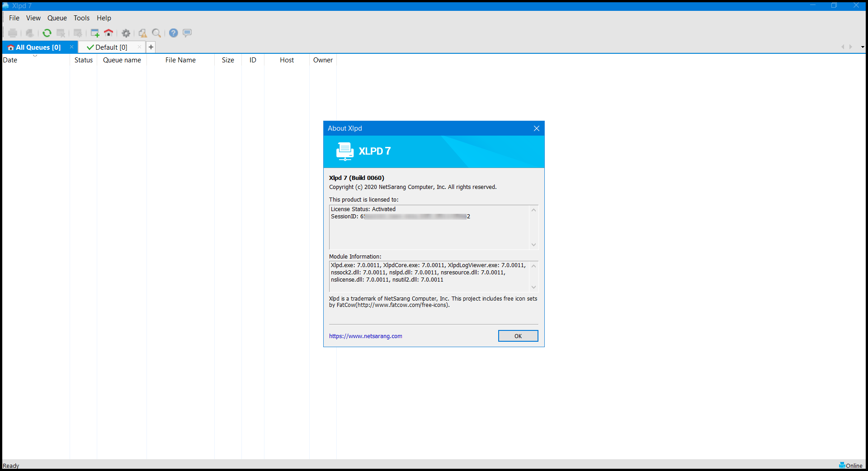868x471 pixels.
Task: Click the Print toolbar icon
Action: pos(13,33)
